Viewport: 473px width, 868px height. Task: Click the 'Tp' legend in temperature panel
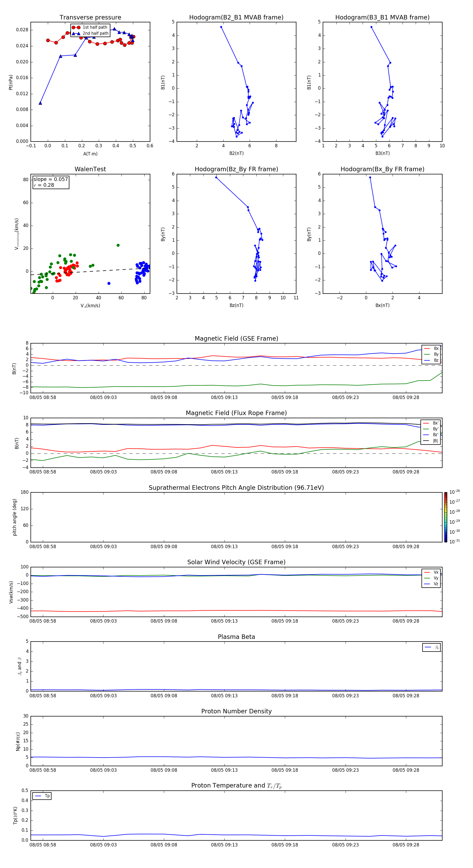pos(42,796)
